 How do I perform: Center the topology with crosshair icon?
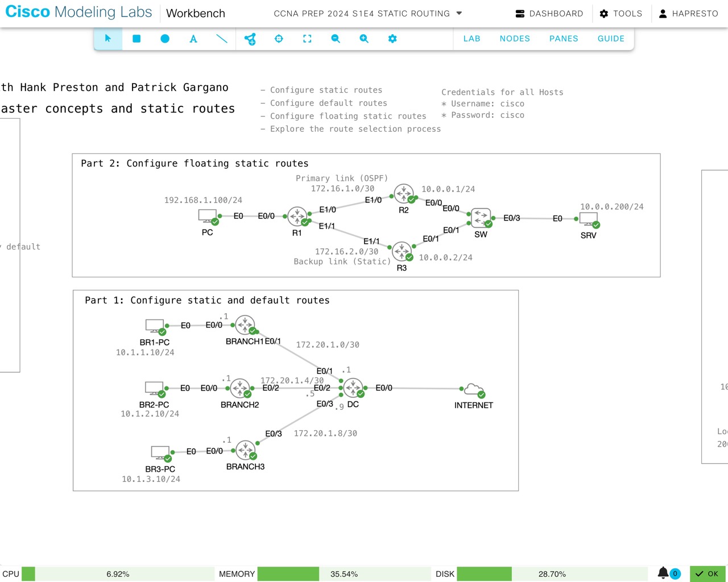(279, 39)
